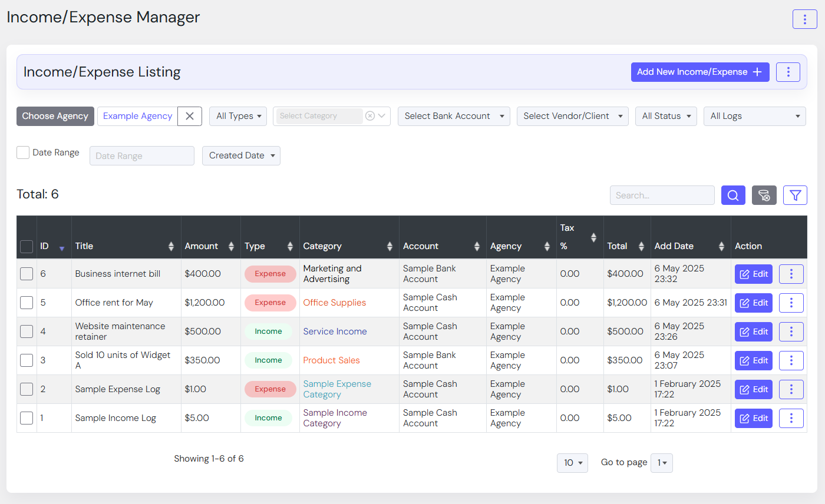
Task: Open the listing header three-dot menu
Action: 788,72
